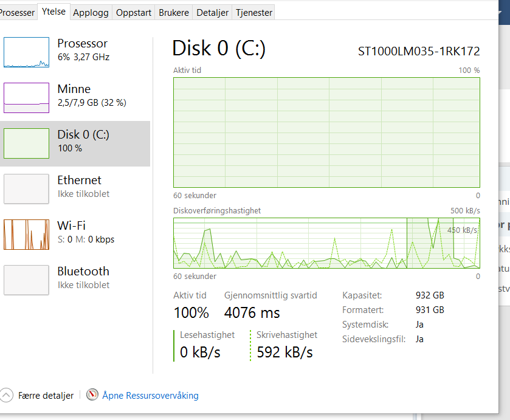Select the Ethernet graph thumbnail
The image size is (510, 420).
tap(26, 189)
